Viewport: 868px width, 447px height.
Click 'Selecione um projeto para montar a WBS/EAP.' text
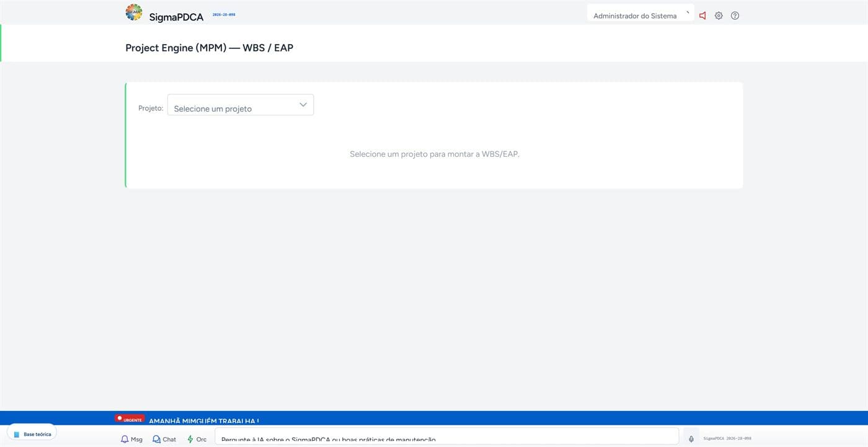[435, 154]
